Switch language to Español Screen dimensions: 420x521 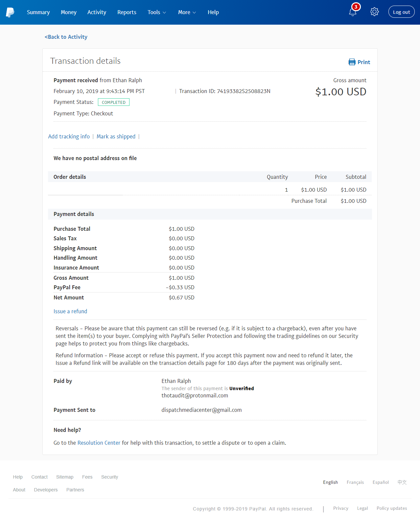381,482
